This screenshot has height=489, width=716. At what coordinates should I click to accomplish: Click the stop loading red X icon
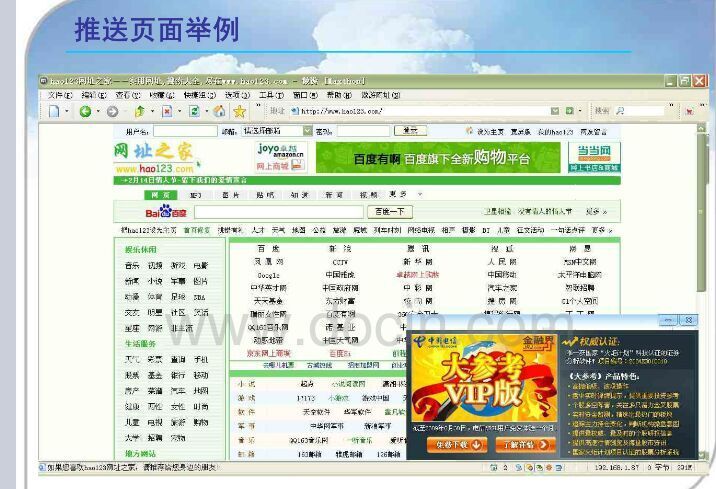coord(167,111)
